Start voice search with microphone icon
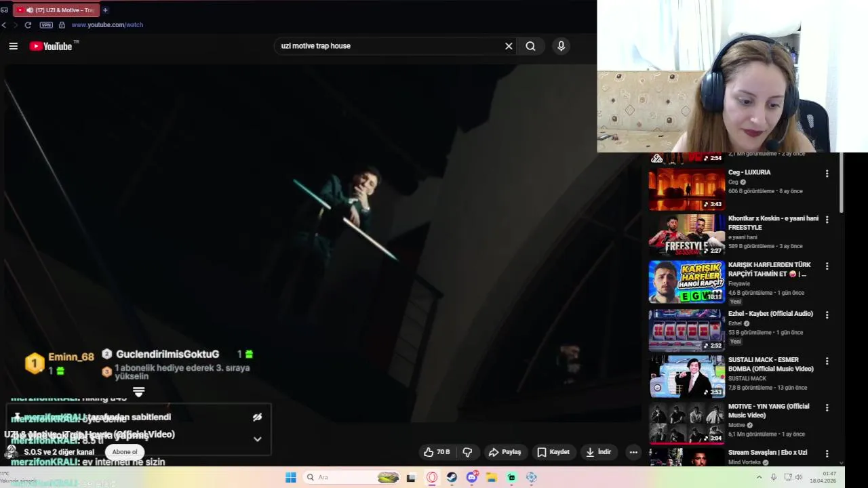The image size is (868, 488). tap(561, 46)
